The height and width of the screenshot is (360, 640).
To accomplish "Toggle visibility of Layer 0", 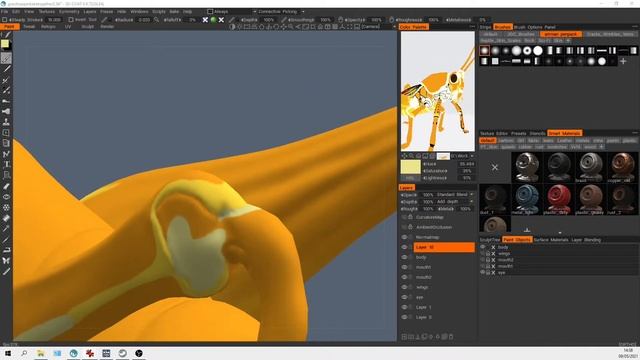I will pyautogui.click(x=404, y=317).
